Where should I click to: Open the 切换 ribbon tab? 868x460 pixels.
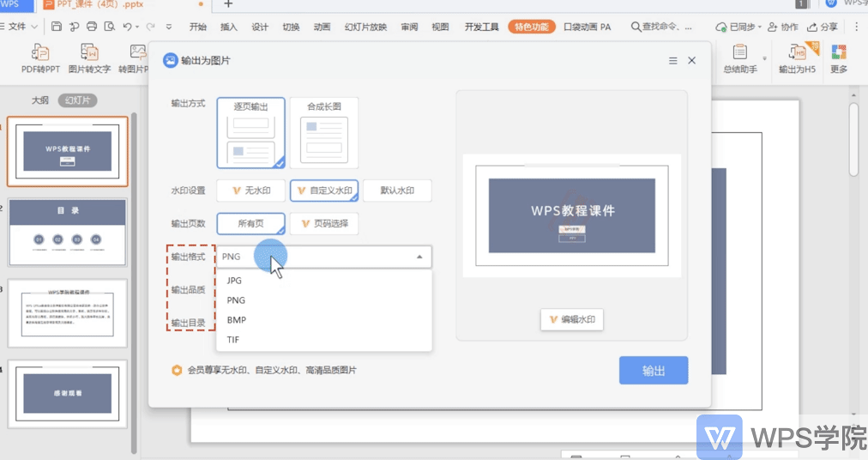291,27
